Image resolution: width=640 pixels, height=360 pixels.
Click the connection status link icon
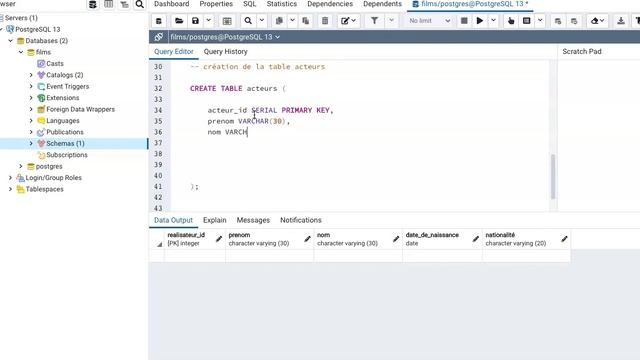158,37
